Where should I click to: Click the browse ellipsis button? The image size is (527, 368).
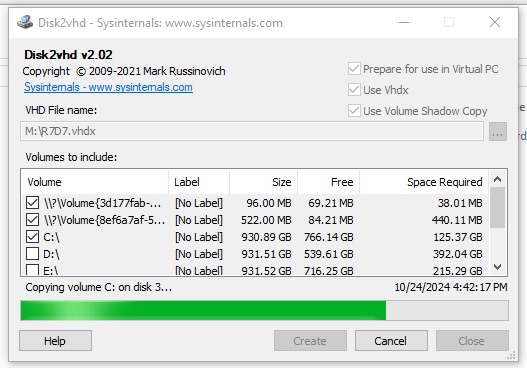tap(498, 131)
